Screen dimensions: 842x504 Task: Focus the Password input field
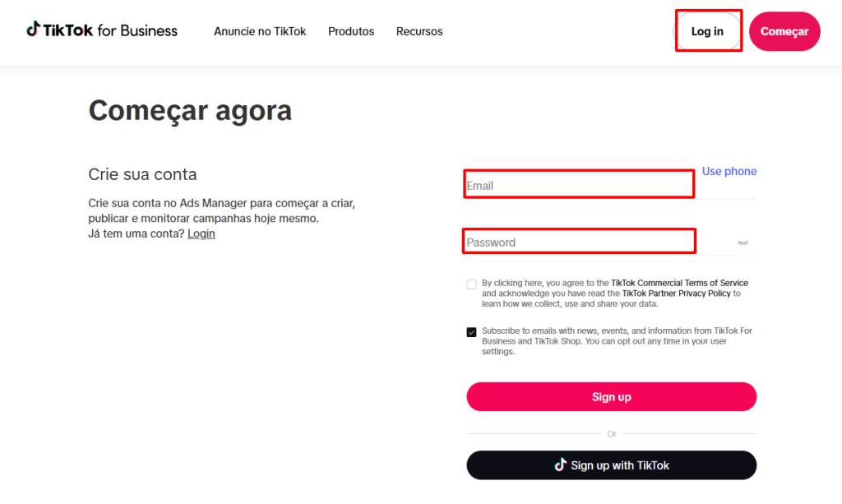580,243
